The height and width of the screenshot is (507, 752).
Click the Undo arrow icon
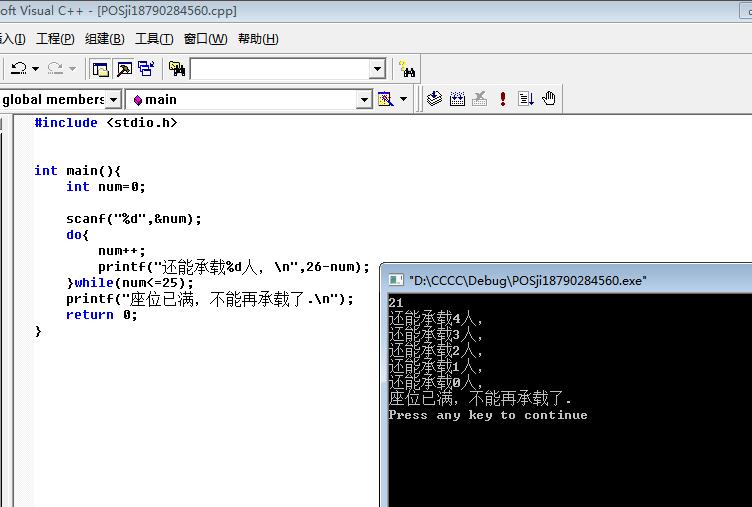[19, 68]
